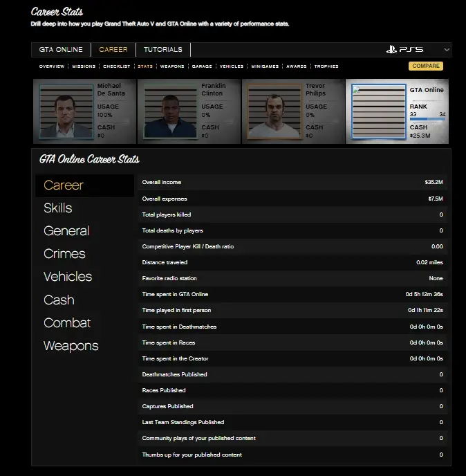This screenshot has width=466, height=476.
Task: Click the Races Published label
Action: tap(164, 390)
